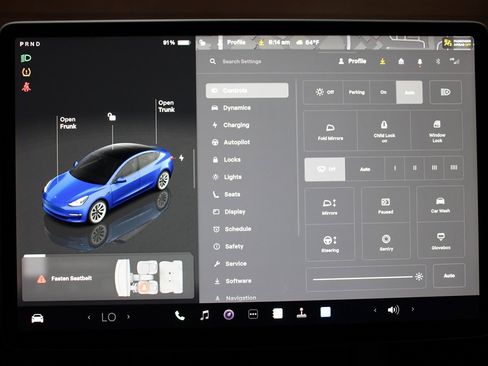Select wiper speed II
Screen dimensions: 488x366
pos(414,168)
